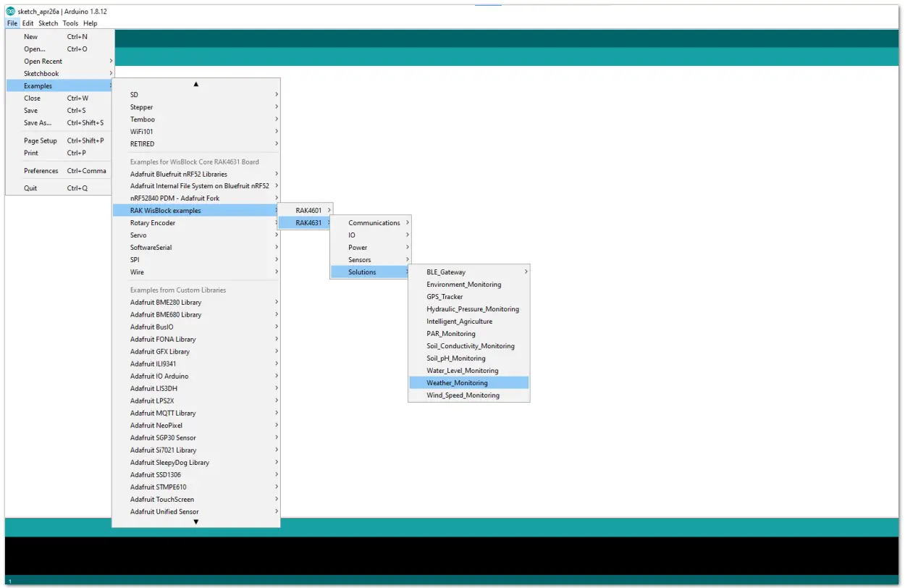
Task: Choose Save in the File menu
Action: point(60,111)
